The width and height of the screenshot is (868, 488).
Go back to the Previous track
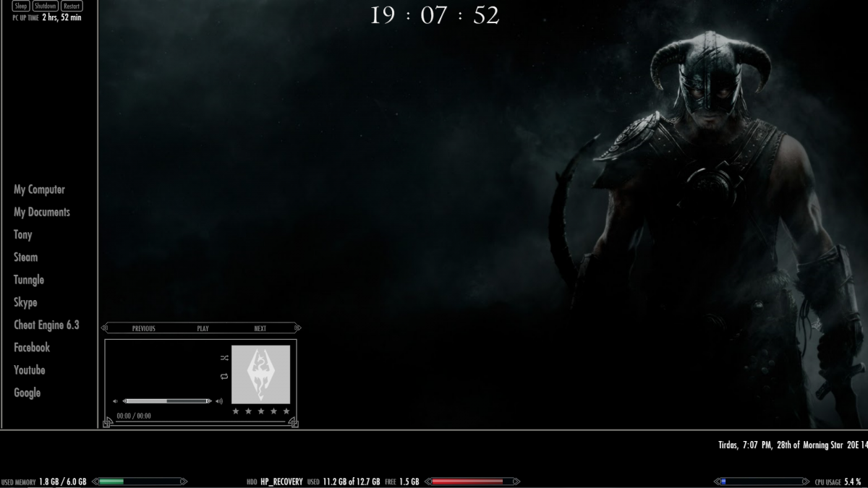[x=143, y=328]
